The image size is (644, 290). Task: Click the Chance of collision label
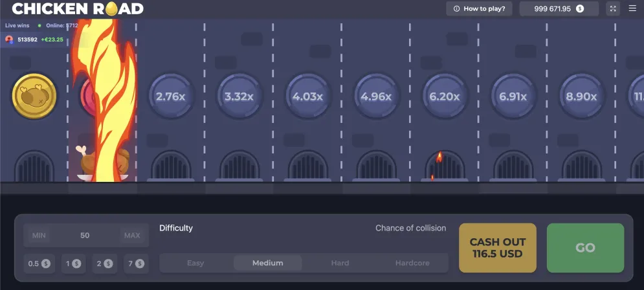tap(411, 228)
